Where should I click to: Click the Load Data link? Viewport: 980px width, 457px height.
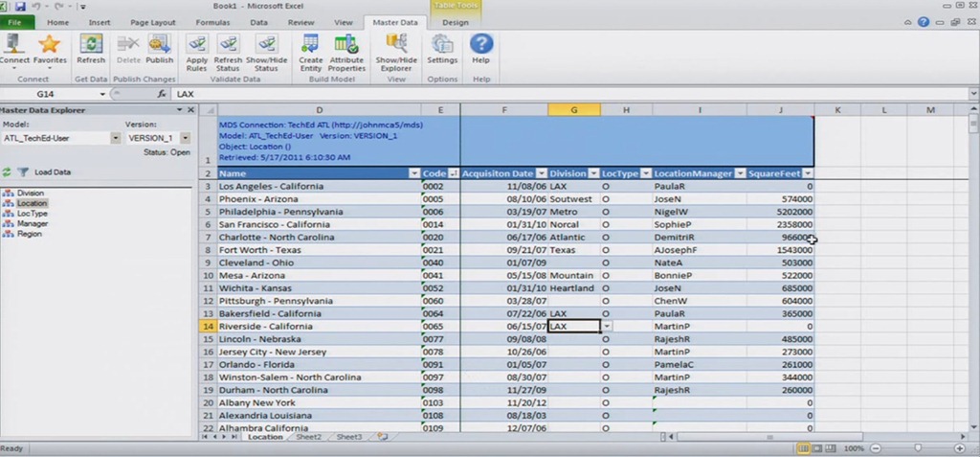[x=53, y=172]
